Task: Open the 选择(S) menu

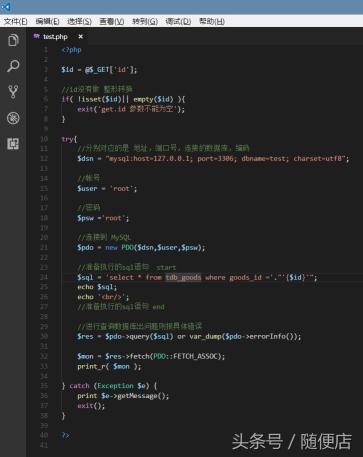Action: click(79, 22)
